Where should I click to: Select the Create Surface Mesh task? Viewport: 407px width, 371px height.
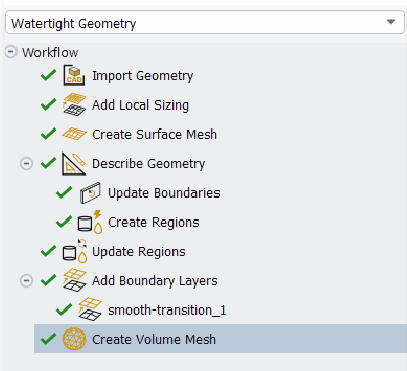pyautogui.click(x=154, y=134)
